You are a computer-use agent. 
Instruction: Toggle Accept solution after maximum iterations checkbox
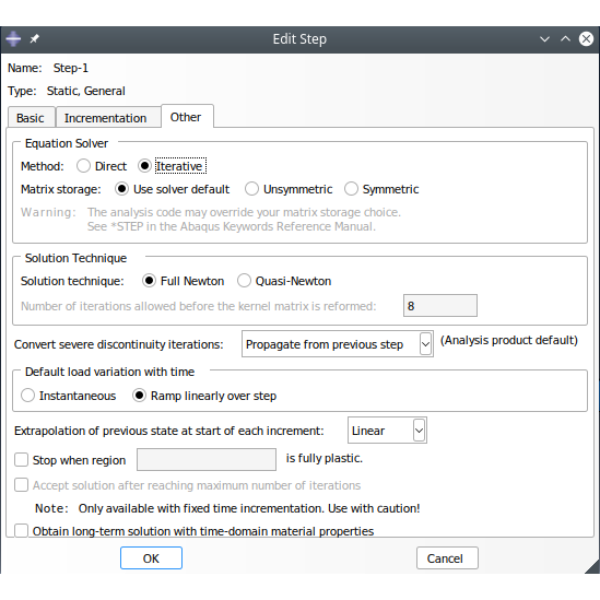(x=21, y=485)
